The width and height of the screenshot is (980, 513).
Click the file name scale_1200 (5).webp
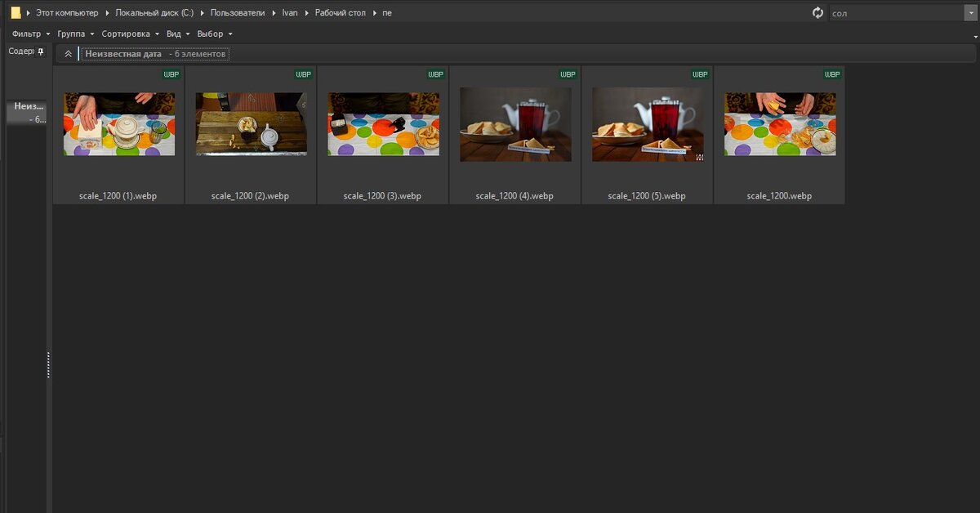648,196
